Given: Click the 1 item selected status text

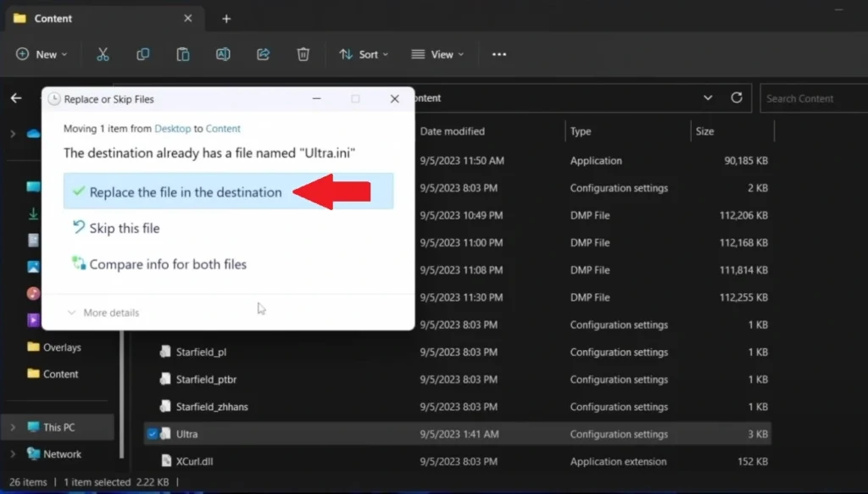Looking at the screenshot, I should click(97, 482).
